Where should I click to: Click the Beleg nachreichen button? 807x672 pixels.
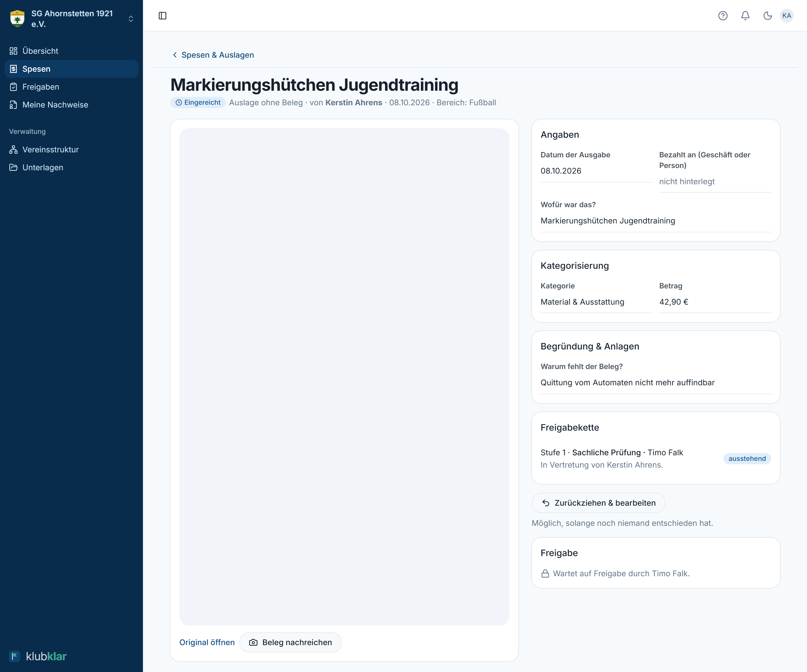click(x=291, y=642)
